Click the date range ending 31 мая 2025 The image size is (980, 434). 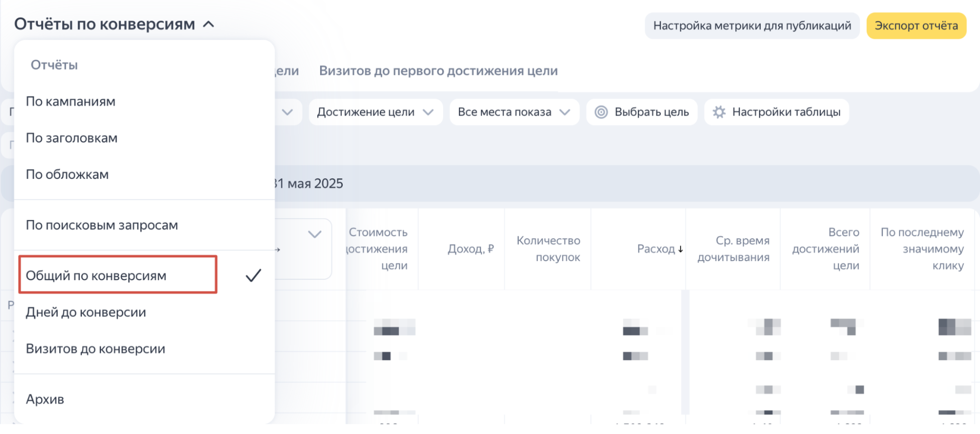click(x=309, y=184)
